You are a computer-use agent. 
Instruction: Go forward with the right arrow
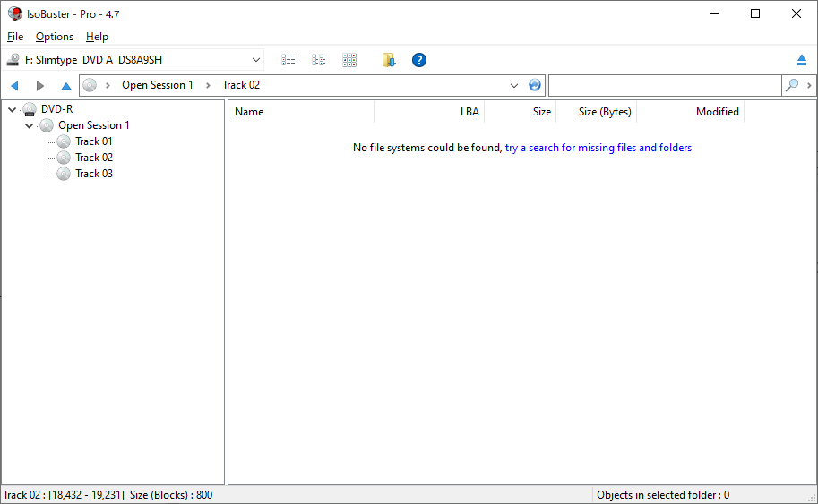point(39,85)
